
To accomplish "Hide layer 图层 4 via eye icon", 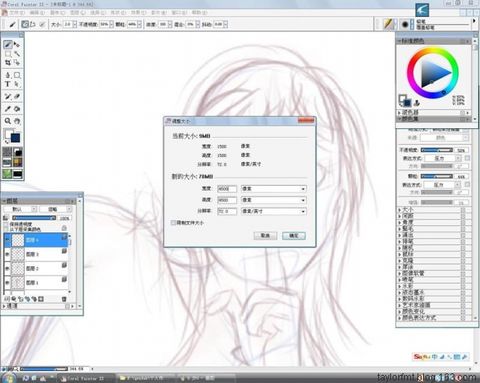I will coord(7,240).
